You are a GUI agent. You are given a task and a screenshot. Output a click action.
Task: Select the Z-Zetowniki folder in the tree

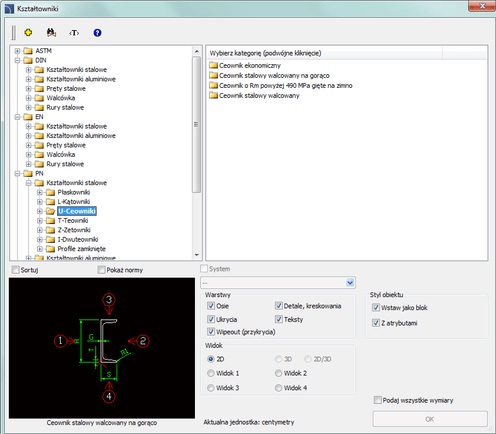click(x=74, y=230)
